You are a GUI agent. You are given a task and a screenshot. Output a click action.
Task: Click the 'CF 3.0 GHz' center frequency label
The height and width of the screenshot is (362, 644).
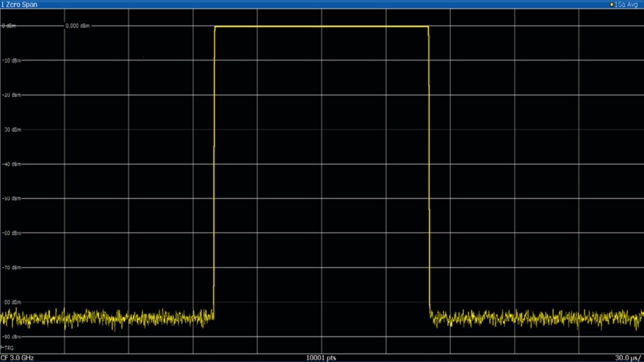click(17, 358)
